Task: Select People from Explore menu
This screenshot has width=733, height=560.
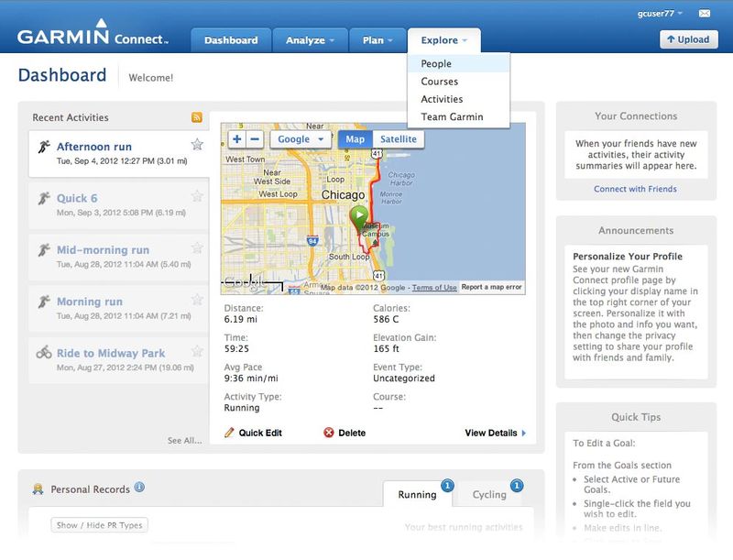Action: [x=458, y=63]
